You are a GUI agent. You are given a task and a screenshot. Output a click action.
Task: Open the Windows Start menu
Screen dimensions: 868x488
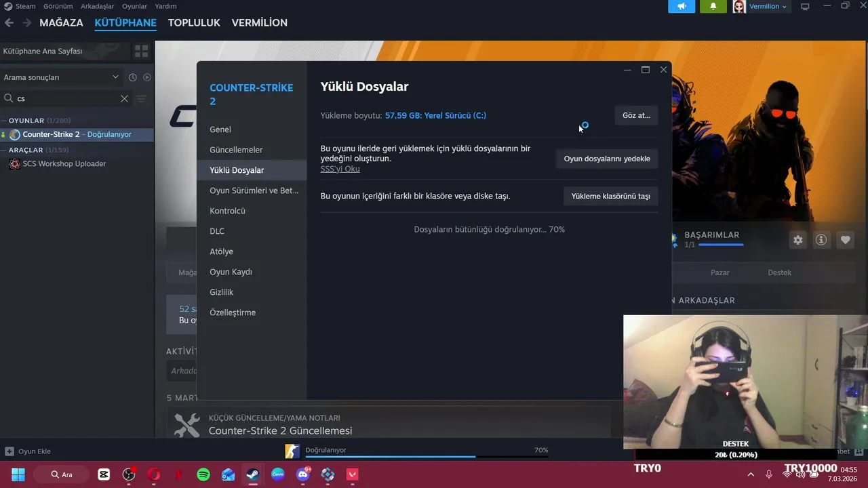[18, 474]
